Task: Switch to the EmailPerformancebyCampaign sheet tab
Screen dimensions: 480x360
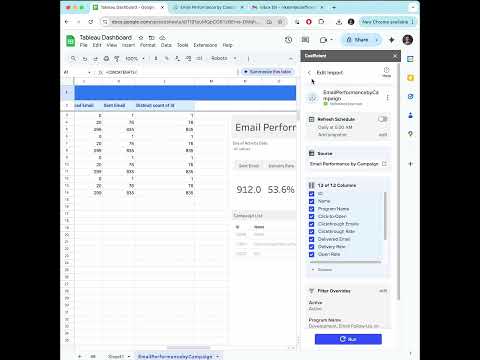Action: click(x=175, y=356)
